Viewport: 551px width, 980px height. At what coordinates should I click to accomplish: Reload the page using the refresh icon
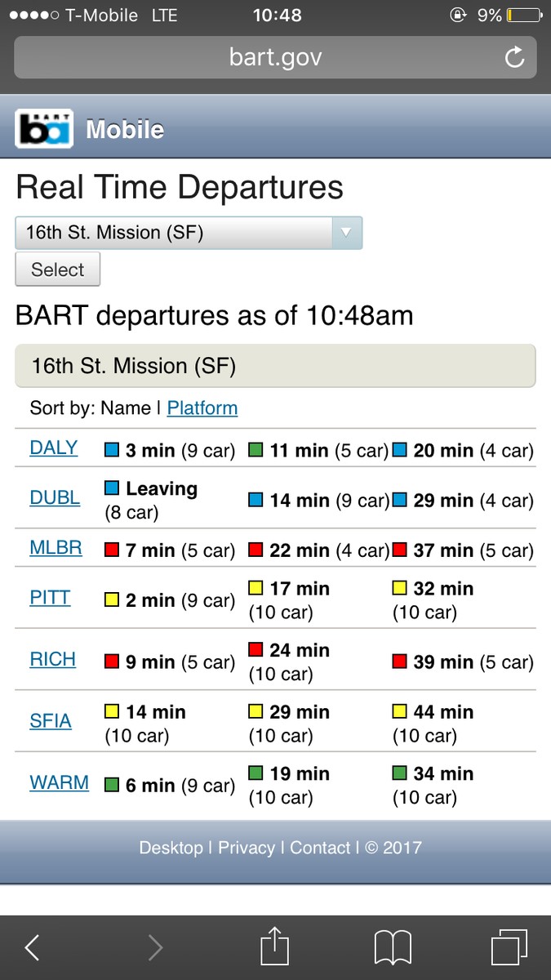click(513, 57)
